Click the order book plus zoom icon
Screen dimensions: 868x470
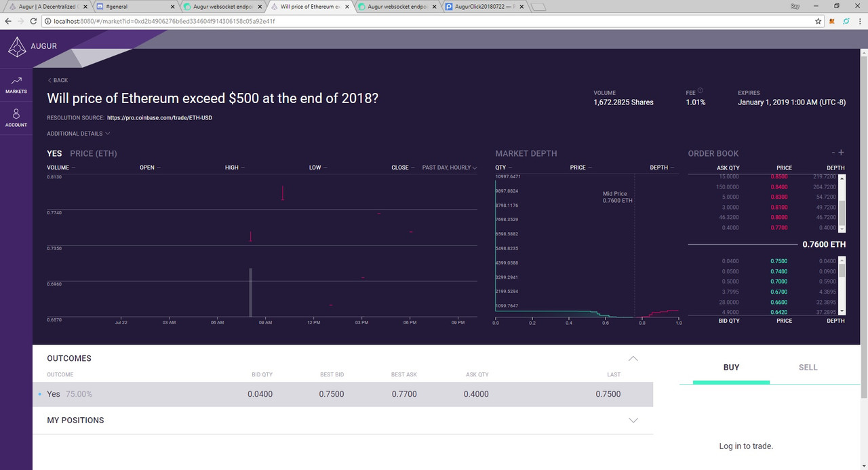click(x=842, y=153)
